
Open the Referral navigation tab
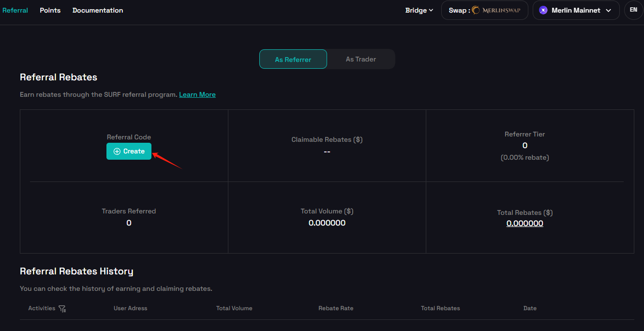(x=15, y=10)
